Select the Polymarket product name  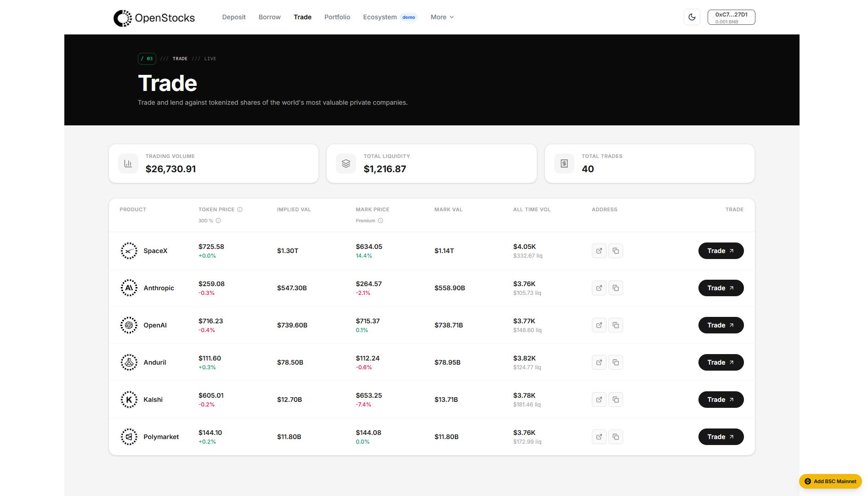[161, 437]
